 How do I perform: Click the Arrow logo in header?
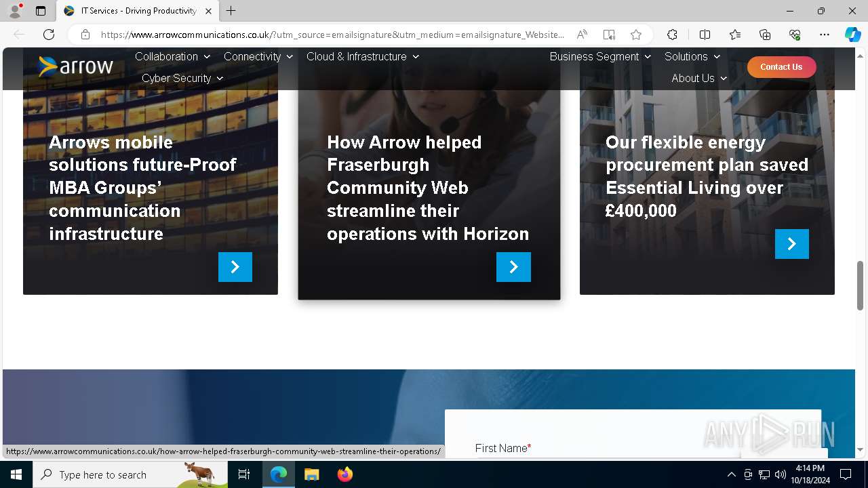pyautogui.click(x=75, y=66)
